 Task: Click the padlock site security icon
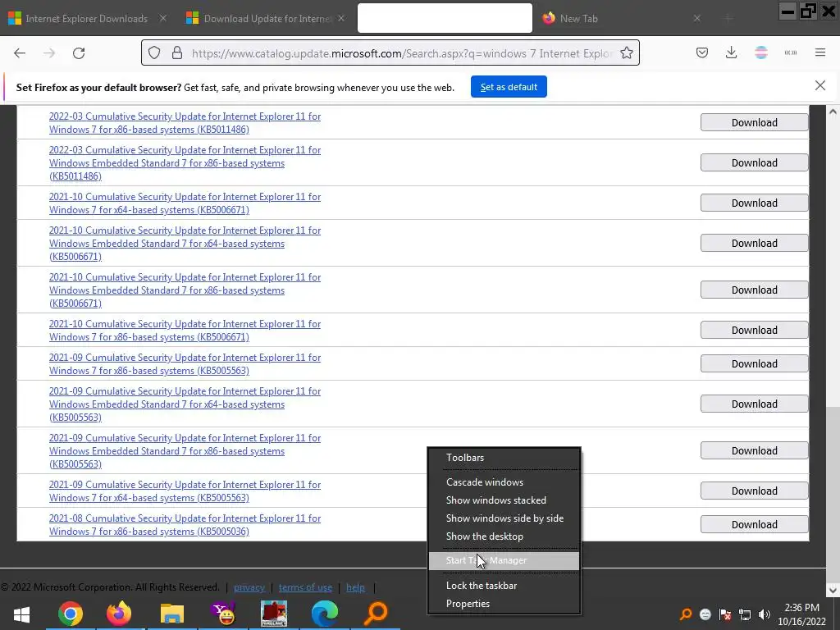[177, 53]
